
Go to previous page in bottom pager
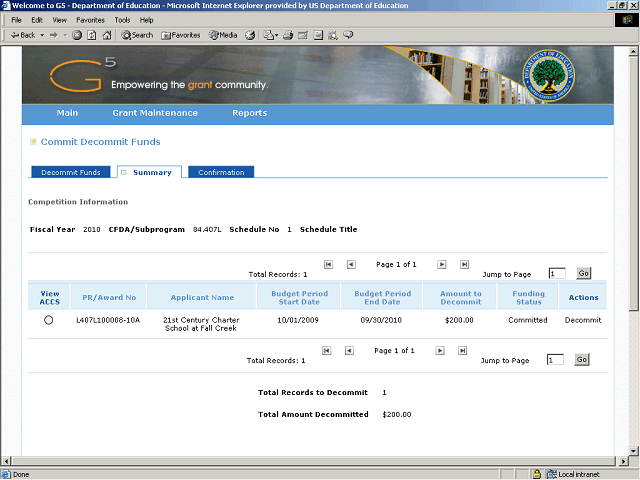tap(349, 351)
